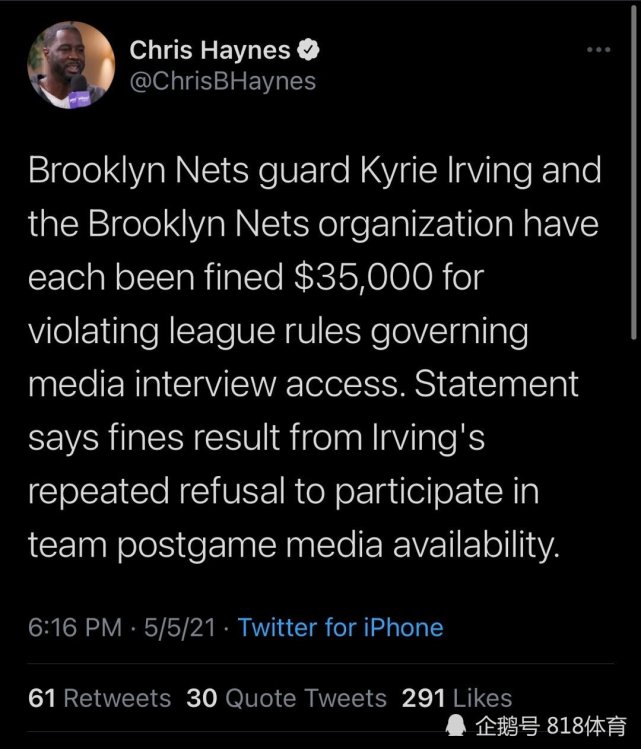Click the 6:16 PM timestamp

(x=74, y=628)
